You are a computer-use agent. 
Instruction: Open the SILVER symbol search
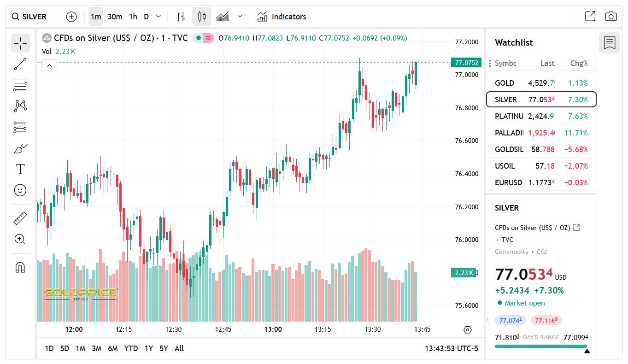[x=29, y=17]
